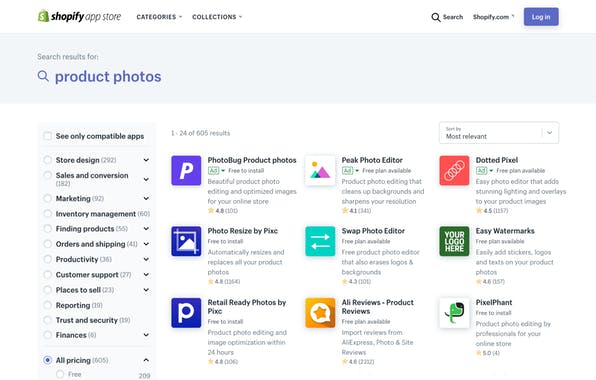Expand Marketing subcategories chevron
This screenshot has width=596, height=380.
tap(146, 198)
